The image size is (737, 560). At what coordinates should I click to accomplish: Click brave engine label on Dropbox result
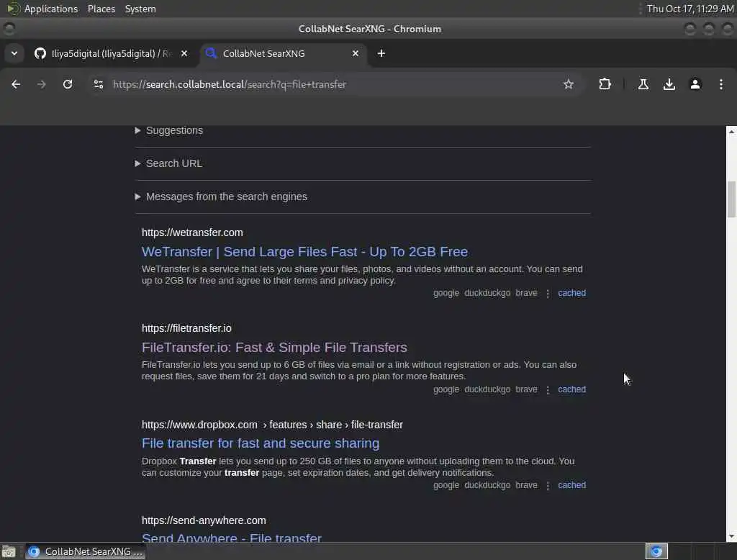pyautogui.click(x=526, y=484)
